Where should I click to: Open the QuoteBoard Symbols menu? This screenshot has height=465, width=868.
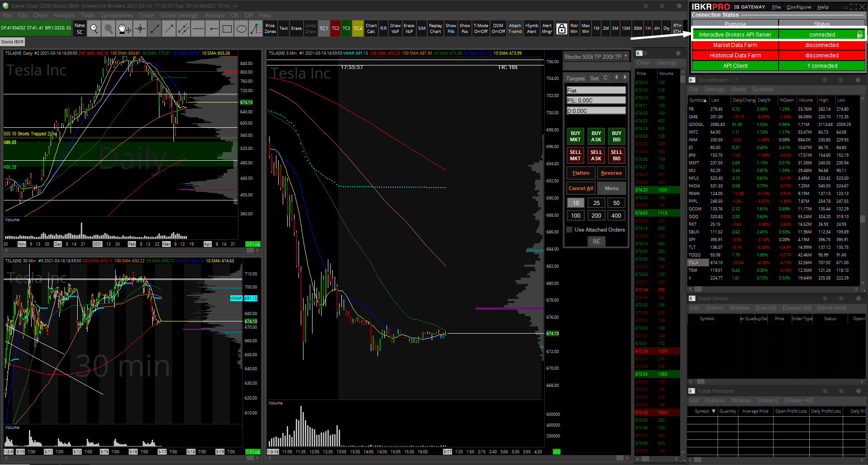pos(763,89)
